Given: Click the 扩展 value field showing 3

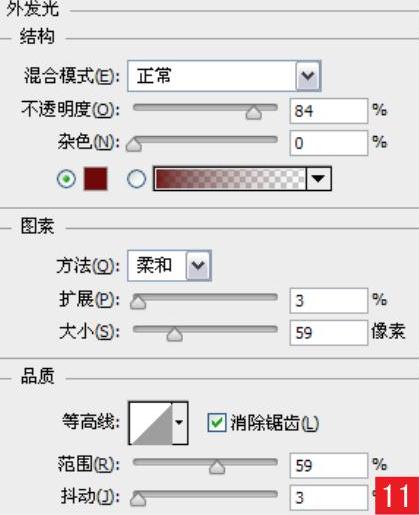Looking at the screenshot, I should coord(329,301).
